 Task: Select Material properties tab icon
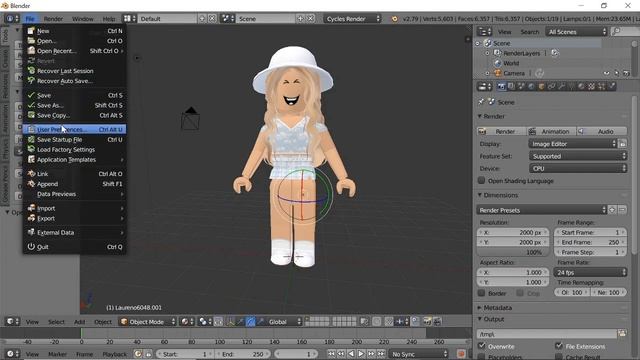tap(581, 86)
